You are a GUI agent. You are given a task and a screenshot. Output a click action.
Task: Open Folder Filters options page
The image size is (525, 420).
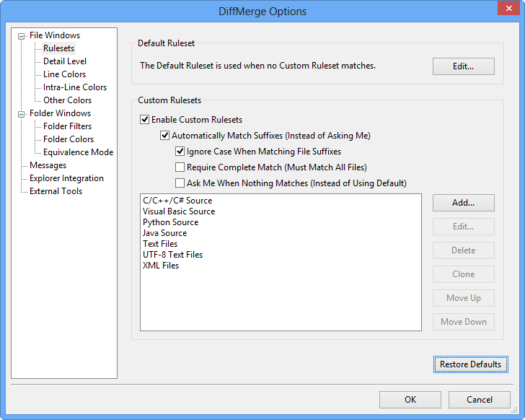(67, 126)
